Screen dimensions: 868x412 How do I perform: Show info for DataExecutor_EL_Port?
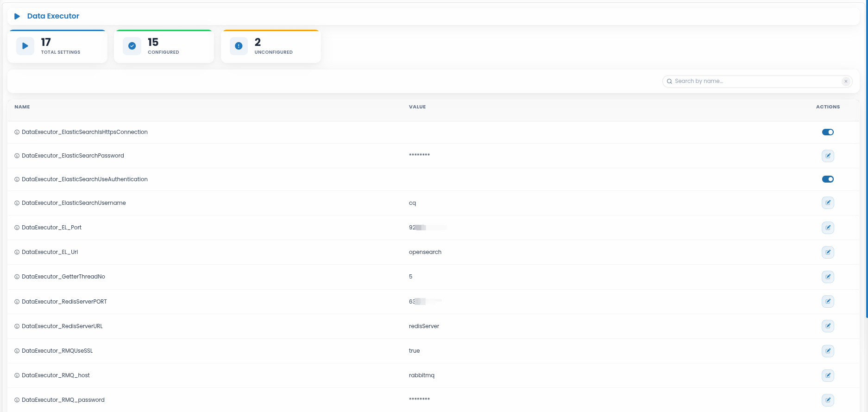[17, 228]
